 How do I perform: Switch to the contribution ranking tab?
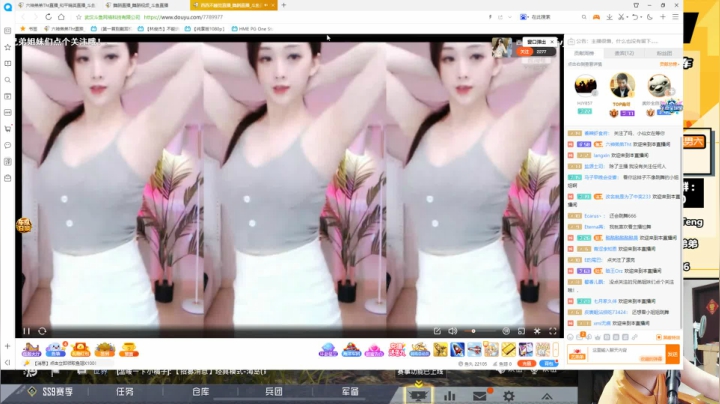click(x=584, y=53)
